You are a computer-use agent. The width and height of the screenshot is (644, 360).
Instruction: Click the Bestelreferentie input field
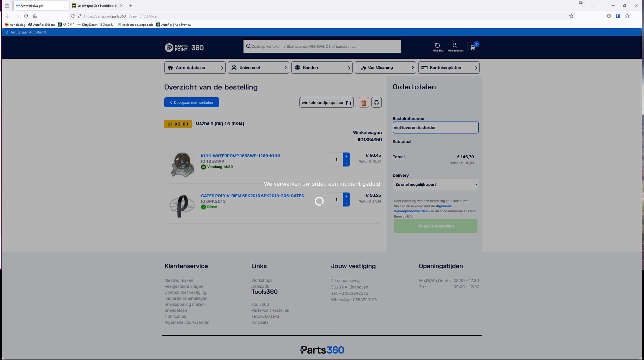(x=435, y=127)
